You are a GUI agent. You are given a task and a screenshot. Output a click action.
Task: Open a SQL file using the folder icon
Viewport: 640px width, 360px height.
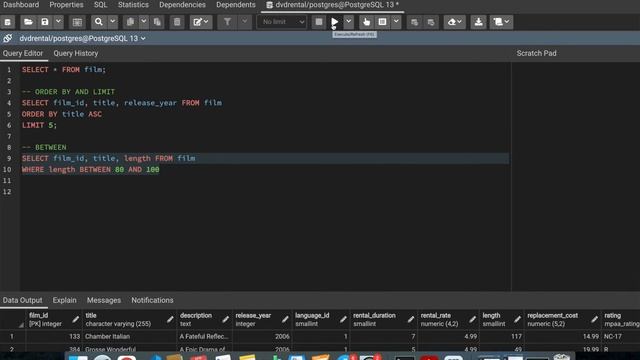pyautogui.click(x=28, y=22)
